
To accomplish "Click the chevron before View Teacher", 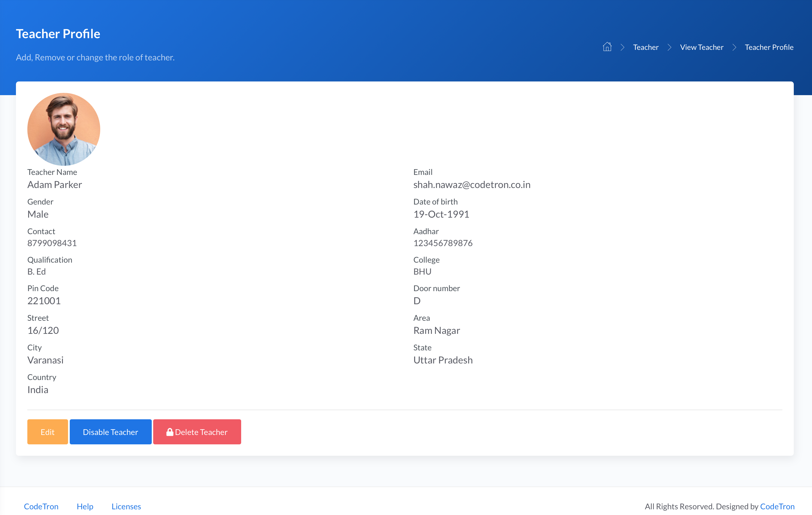I will click(x=669, y=47).
